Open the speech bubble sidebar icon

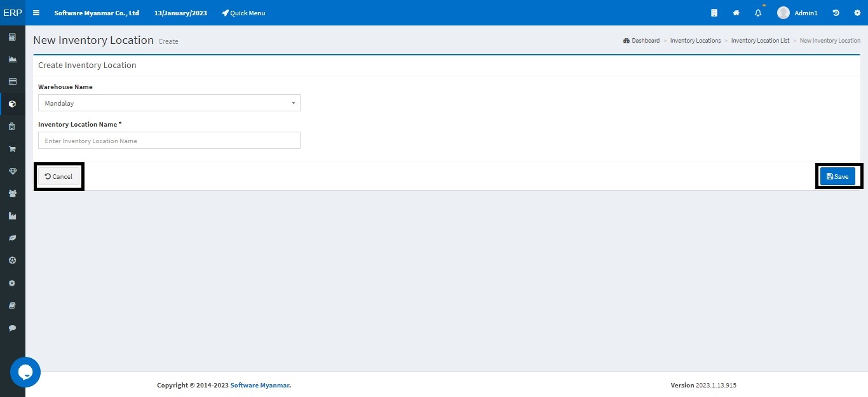coord(12,328)
